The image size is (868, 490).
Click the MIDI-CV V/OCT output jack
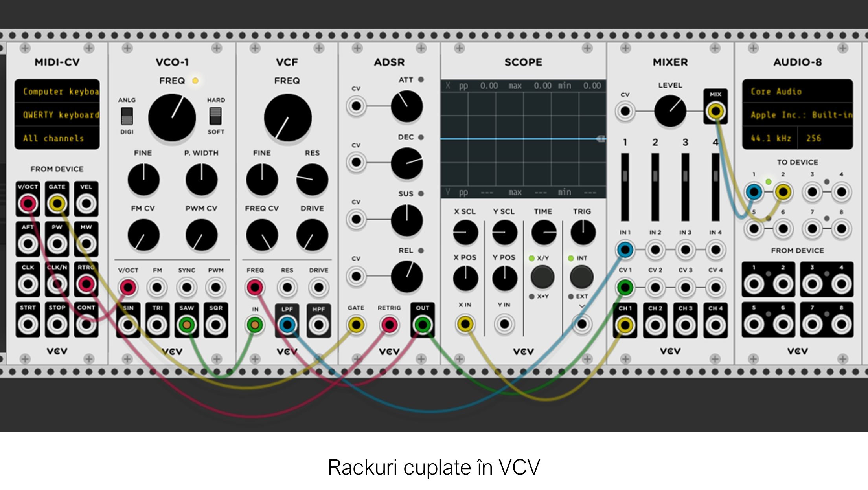tap(28, 204)
